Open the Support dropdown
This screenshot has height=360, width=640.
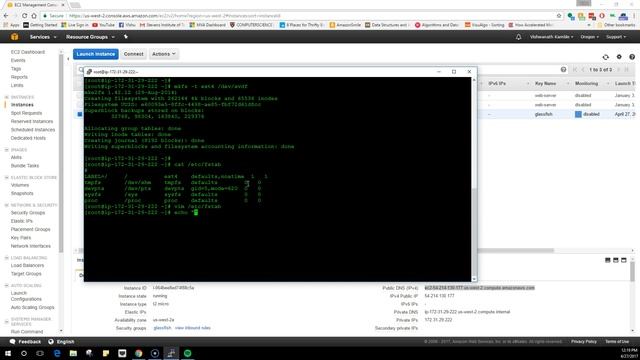click(616, 37)
